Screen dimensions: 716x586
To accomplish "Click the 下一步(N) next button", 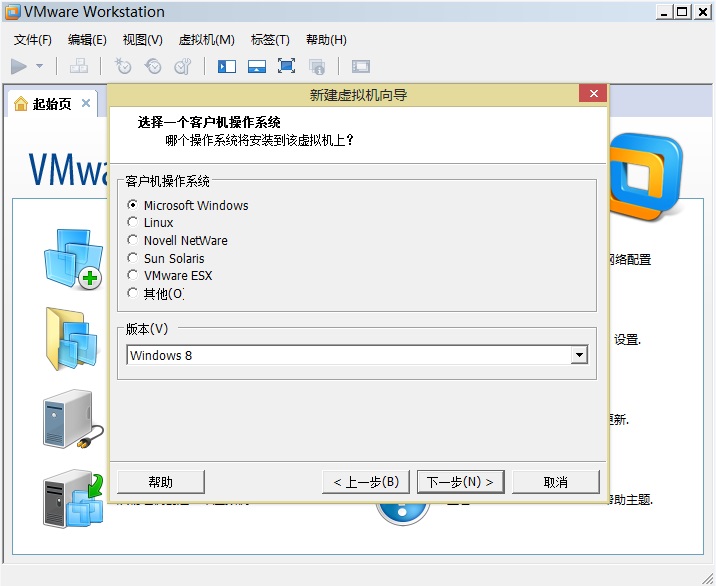I will click(x=460, y=482).
